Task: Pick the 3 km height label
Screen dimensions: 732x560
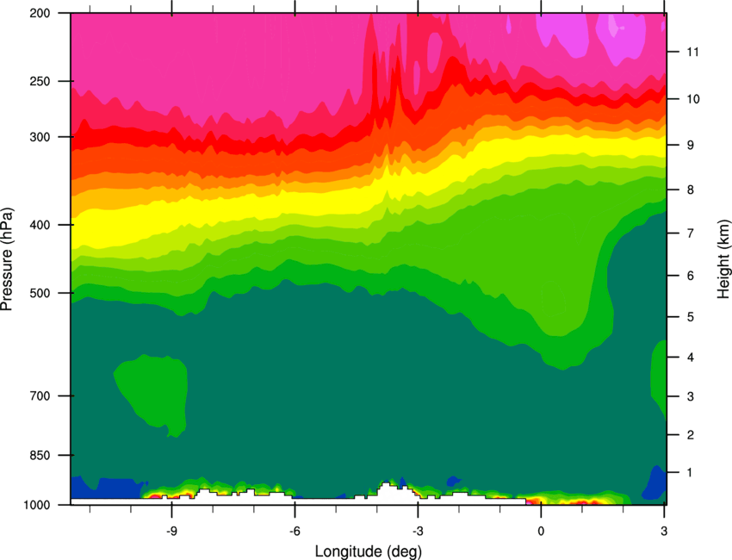Action: point(690,397)
